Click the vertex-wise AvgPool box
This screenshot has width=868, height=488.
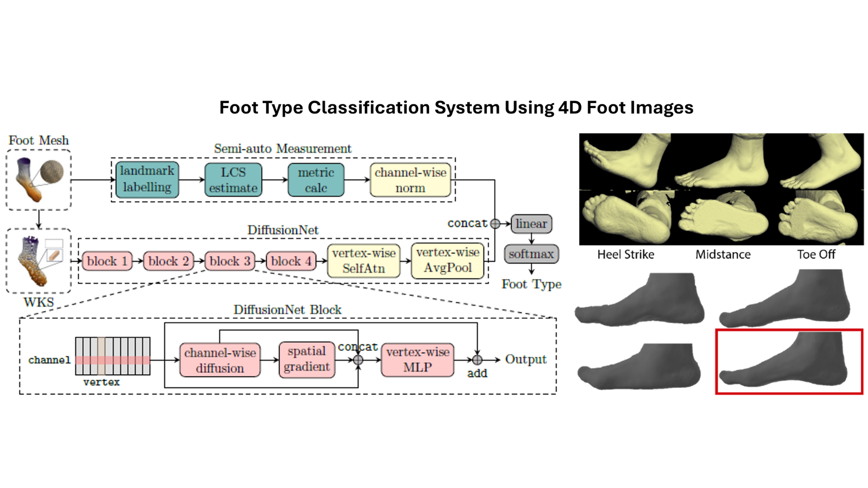coord(448,260)
